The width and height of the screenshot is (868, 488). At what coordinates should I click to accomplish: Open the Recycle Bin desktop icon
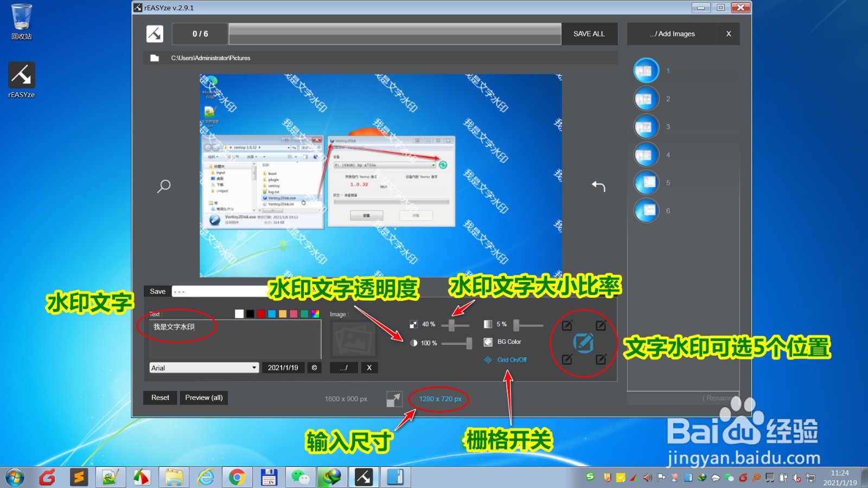click(22, 22)
